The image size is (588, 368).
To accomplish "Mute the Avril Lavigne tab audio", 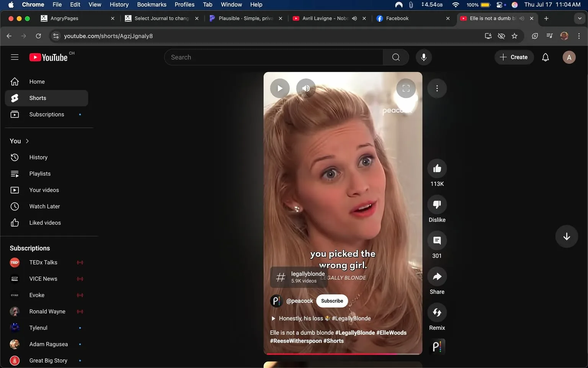I will (x=354, y=18).
